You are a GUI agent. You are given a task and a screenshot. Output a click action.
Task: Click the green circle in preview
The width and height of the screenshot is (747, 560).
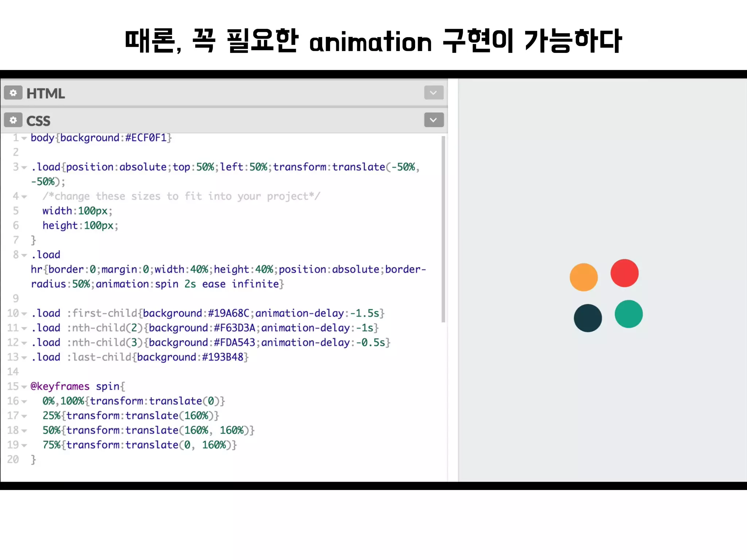coord(628,314)
